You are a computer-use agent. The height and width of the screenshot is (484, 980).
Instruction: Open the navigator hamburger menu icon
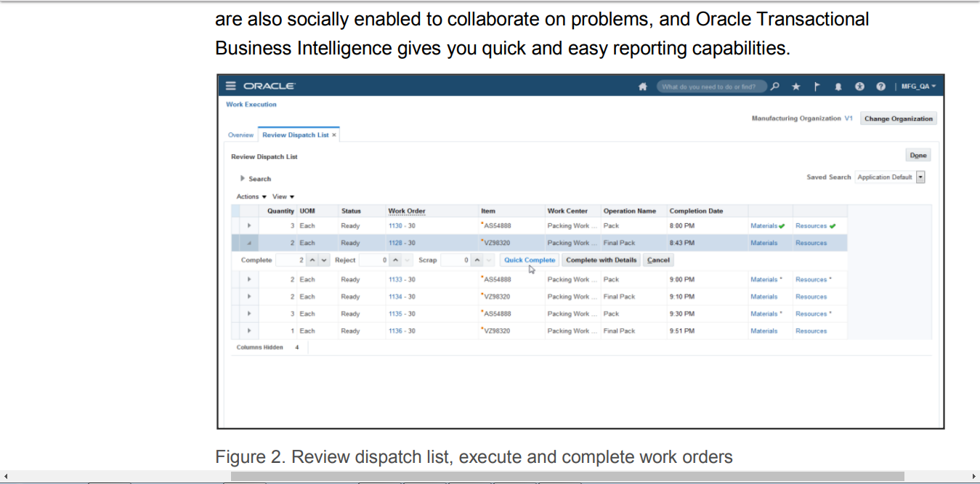[x=230, y=85]
